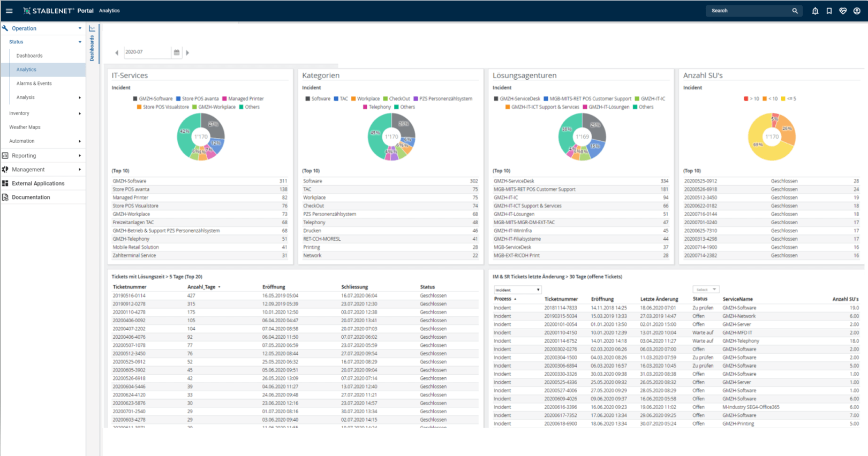Select ticket 20181114-7833 row

(x=676, y=308)
